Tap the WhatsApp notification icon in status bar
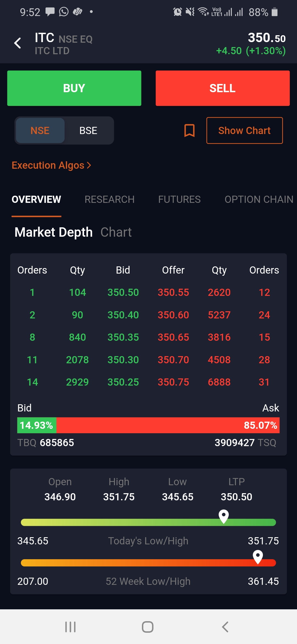This screenshot has height=644, width=297. [64, 12]
